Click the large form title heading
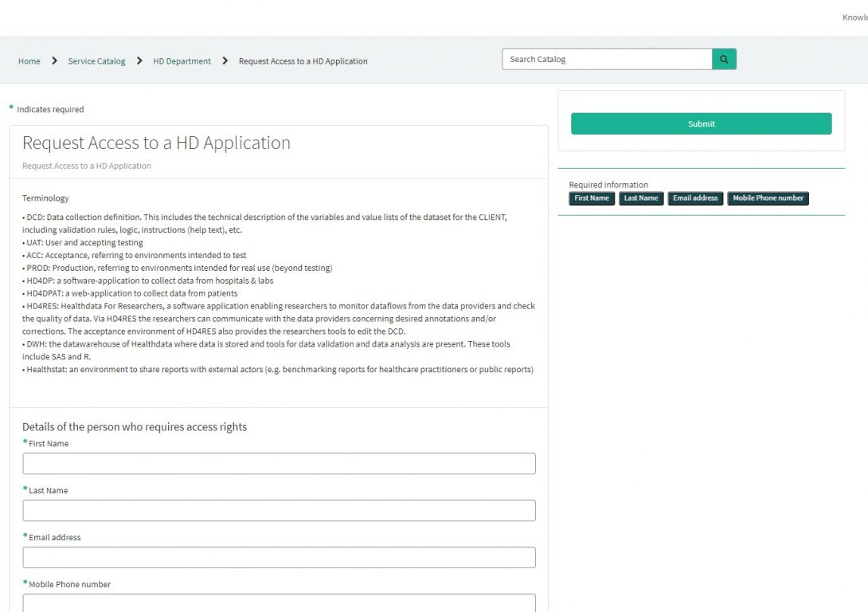The height and width of the screenshot is (612, 868). [156, 143]
